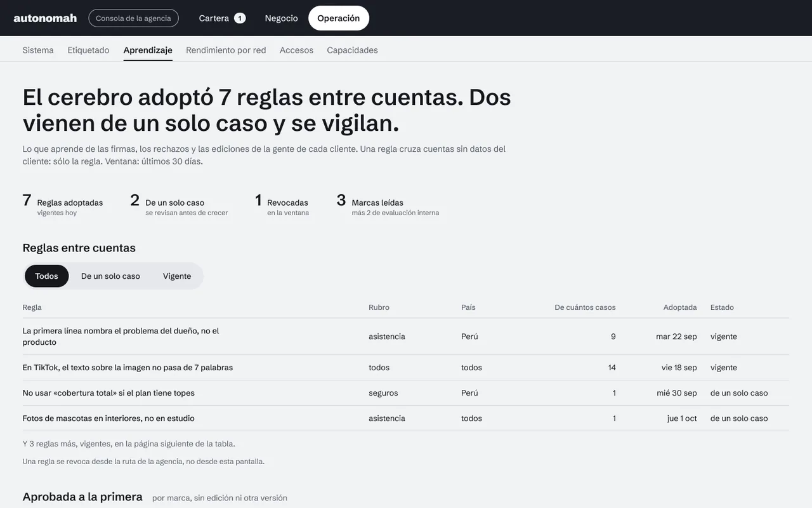Go to the Accesos tab
This screenshot has height=508, width=812.
point(296,50)
